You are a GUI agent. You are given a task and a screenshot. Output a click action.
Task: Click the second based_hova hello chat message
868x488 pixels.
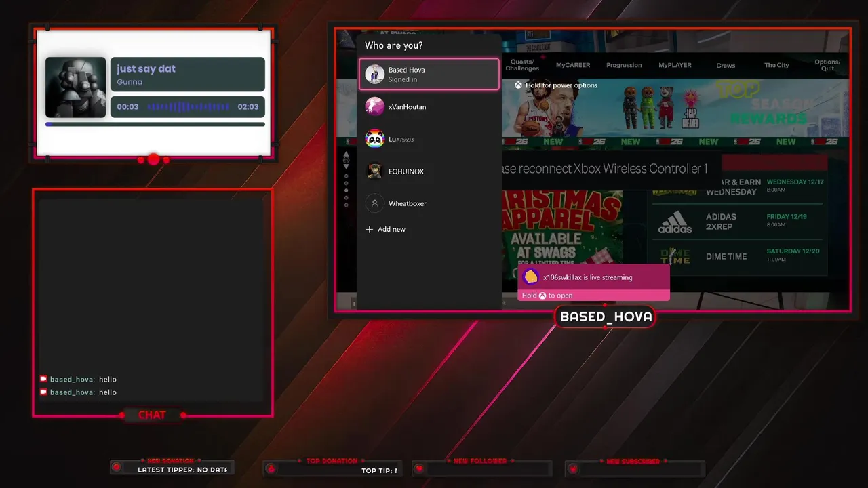79,392
